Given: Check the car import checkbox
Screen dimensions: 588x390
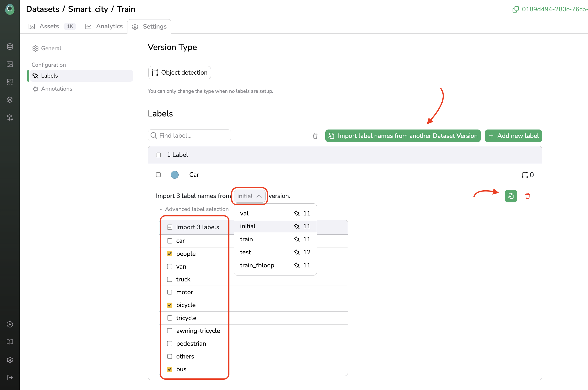Looking at the screenshot, I should [x=170, y=241].
